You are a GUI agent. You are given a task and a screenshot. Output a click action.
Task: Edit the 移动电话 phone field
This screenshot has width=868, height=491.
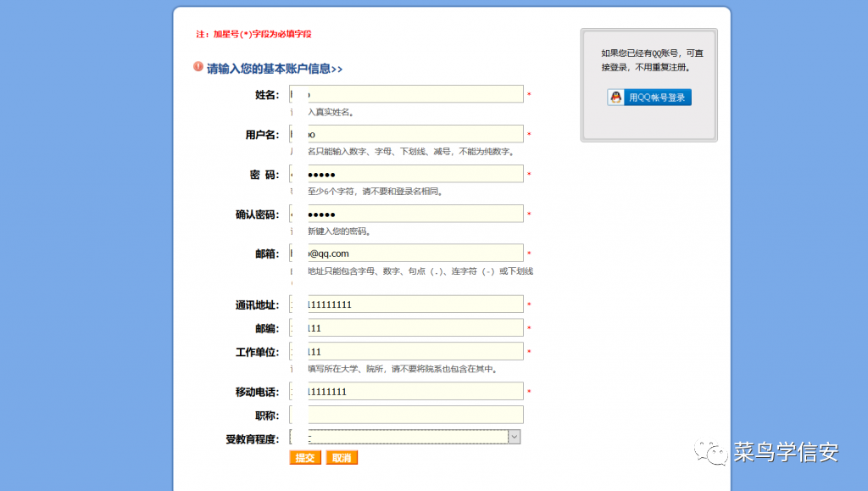[x=406, y=392]
